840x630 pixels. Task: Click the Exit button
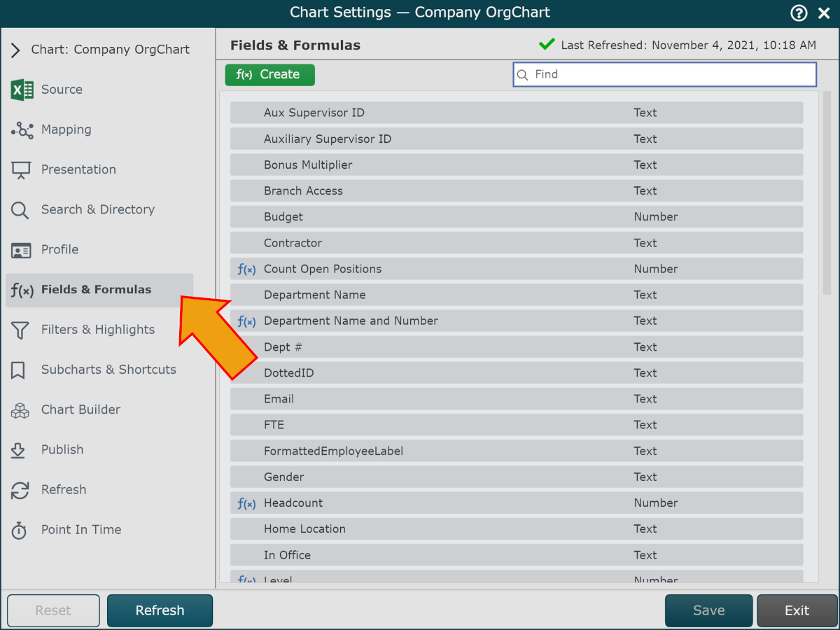tap(797, 610)
